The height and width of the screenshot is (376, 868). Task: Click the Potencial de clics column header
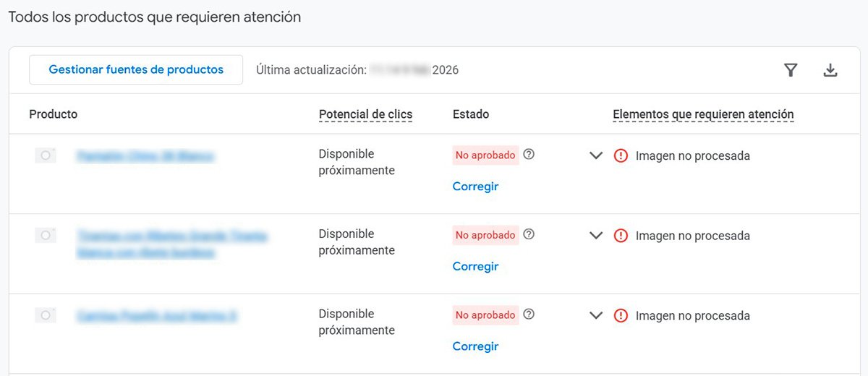365,114
